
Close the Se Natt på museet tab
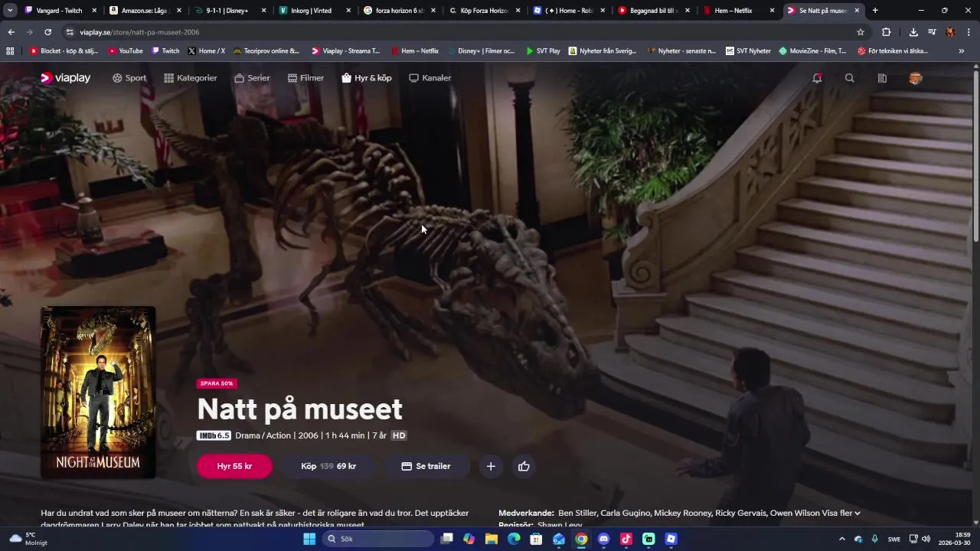(857, 11)
